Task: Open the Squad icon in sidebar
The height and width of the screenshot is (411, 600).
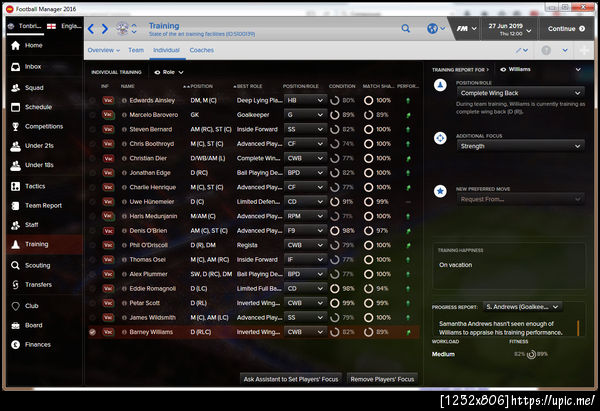Action: 15,88
